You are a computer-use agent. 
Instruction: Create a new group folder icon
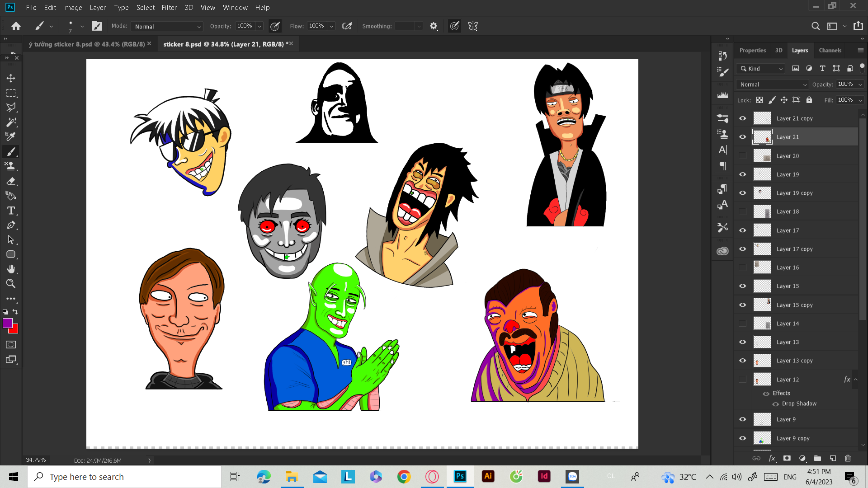pyautogui.click(x=817, y=458)
